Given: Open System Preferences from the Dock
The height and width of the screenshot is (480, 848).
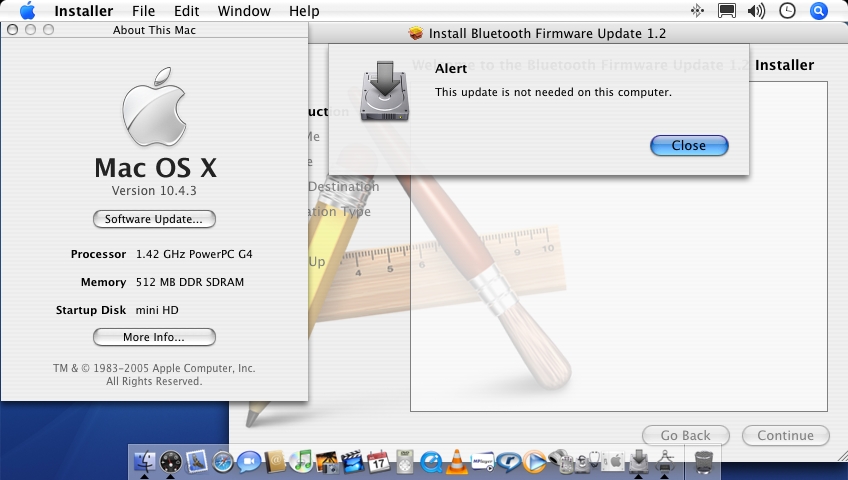Looking at the screenshot, I should click(613, 462).
